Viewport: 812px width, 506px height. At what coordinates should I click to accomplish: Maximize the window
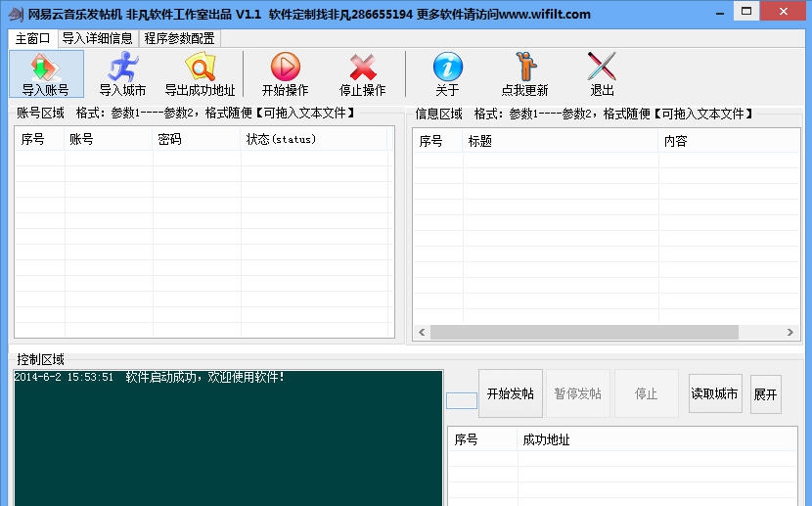[746, 12]
